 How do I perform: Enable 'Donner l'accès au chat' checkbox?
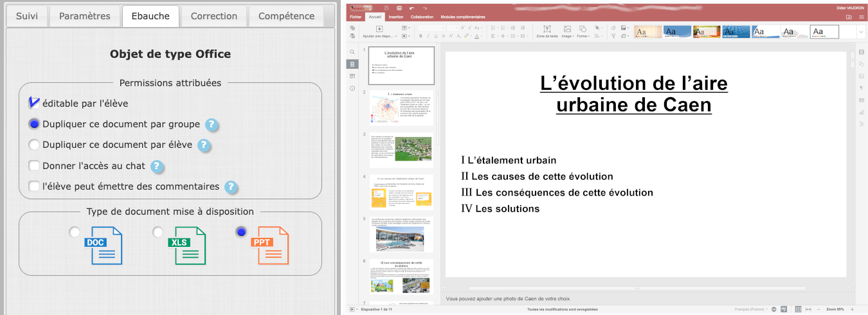coord(35,166)
